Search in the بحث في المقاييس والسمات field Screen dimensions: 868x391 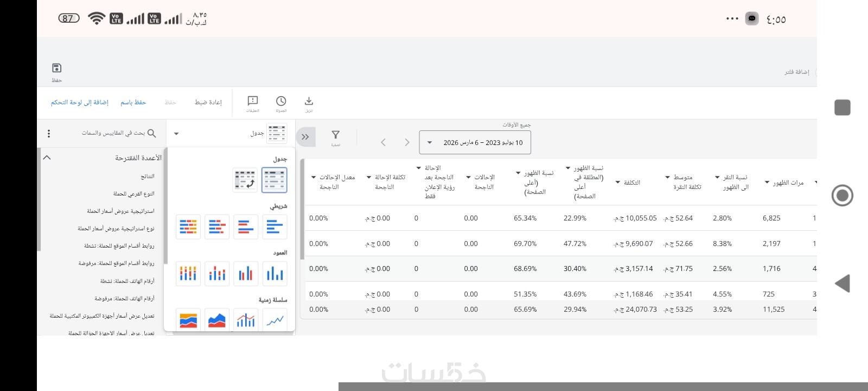click(113, 133)
